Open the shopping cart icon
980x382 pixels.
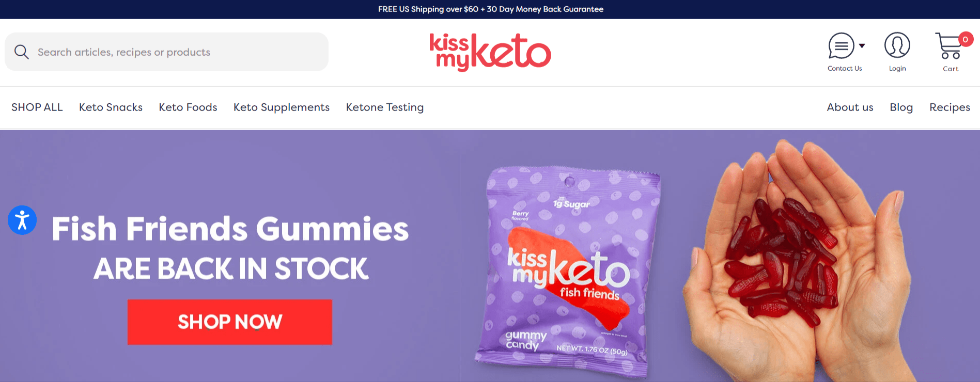(948, 46)
